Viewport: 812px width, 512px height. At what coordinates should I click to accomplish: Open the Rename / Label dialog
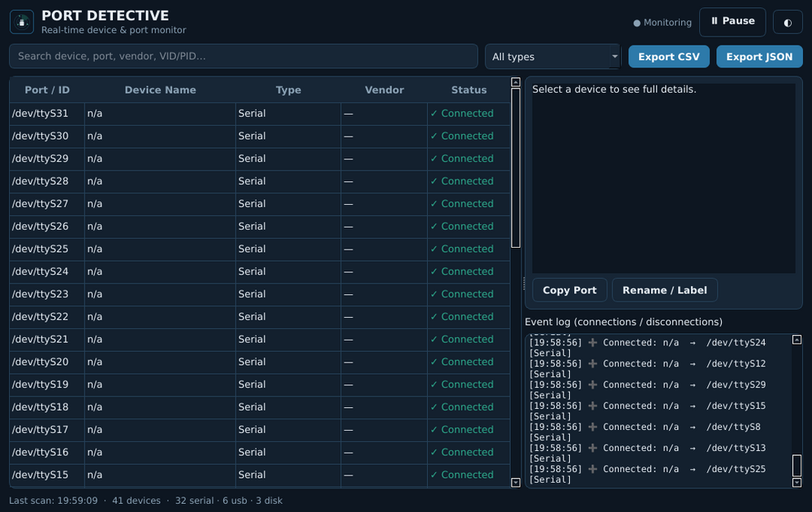[x=664, y=290]
